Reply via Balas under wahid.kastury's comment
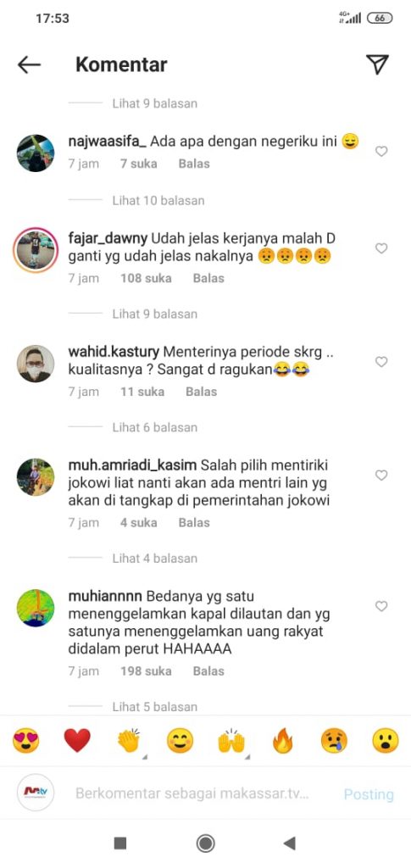 tap(202, 392)
